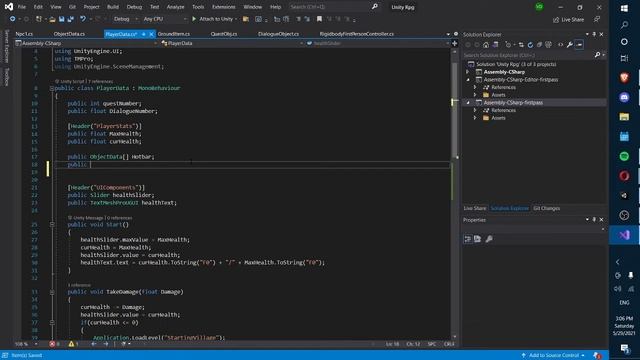640x360 pixels.
Task: Open the Any CPU platform dropdown
Action: (x=164, y=19)
